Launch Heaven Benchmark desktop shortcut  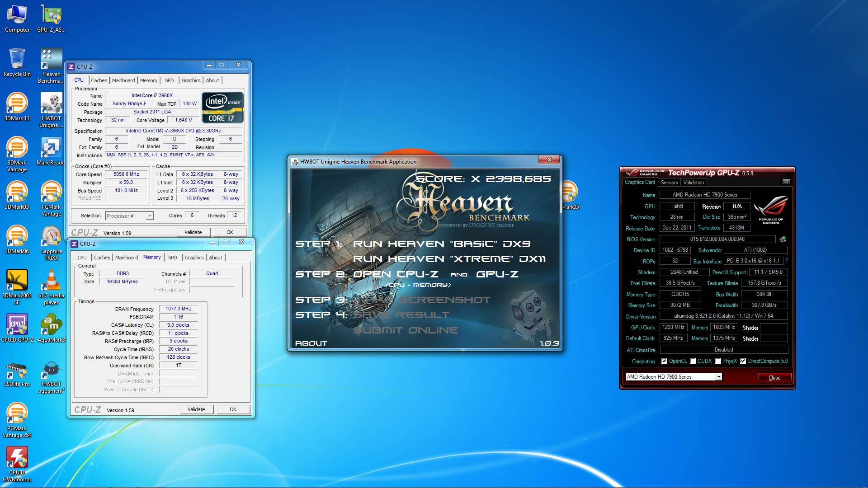51,66
